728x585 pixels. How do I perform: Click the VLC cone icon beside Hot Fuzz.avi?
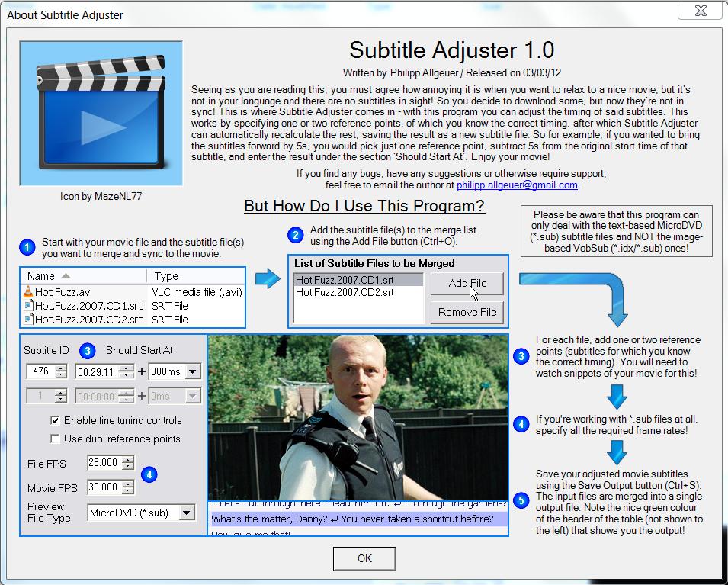click(x=28, y=292)
